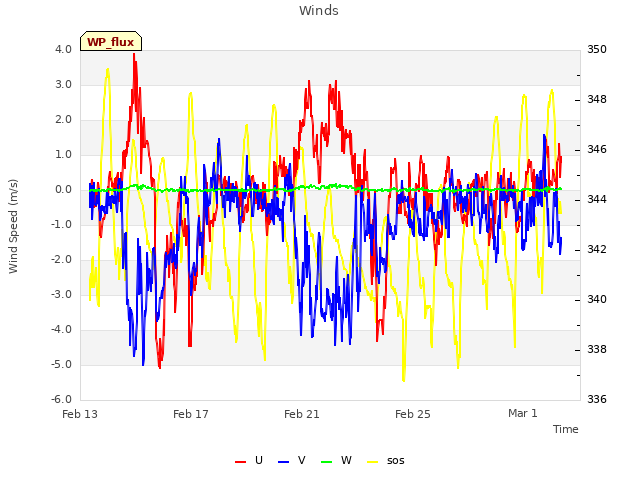
Task: Click the Feb 17 x-axis tick label
Action: pyautogui.click(x=191, y=414)
